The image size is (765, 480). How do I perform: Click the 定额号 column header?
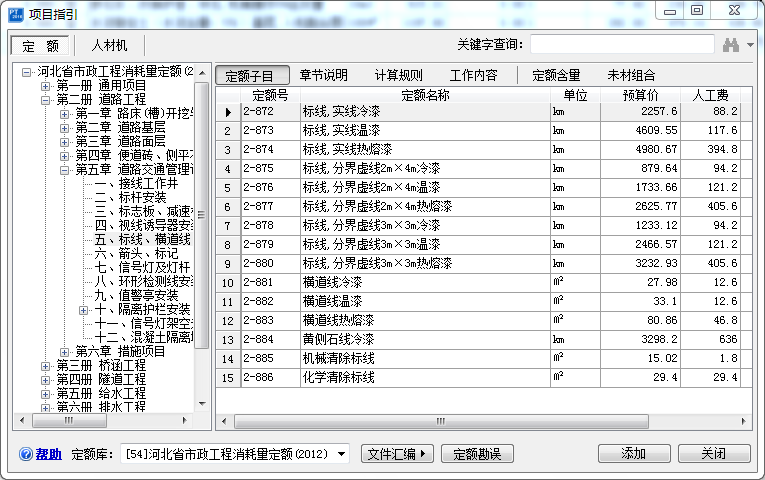270,95
